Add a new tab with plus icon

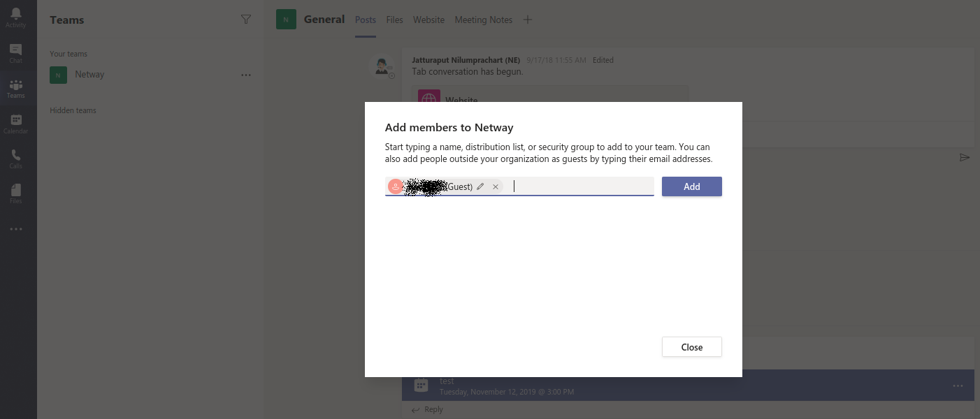(528, 20)
